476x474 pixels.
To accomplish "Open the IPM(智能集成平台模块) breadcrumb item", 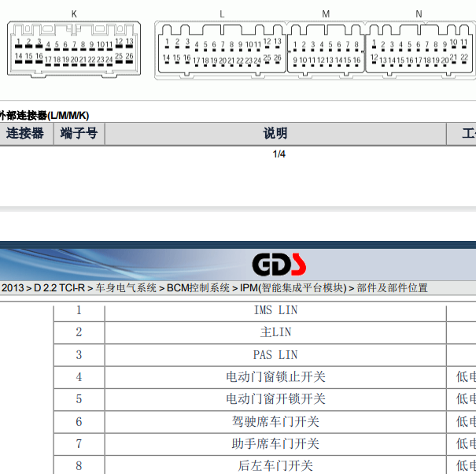I will coord(293,287).
